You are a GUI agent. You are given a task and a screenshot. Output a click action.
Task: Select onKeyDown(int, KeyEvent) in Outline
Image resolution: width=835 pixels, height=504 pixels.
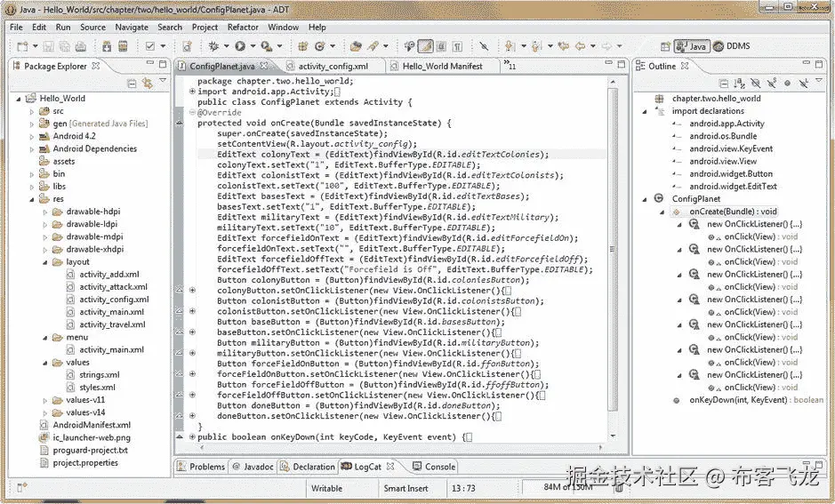pyautogui.click(x=756, y=400)
